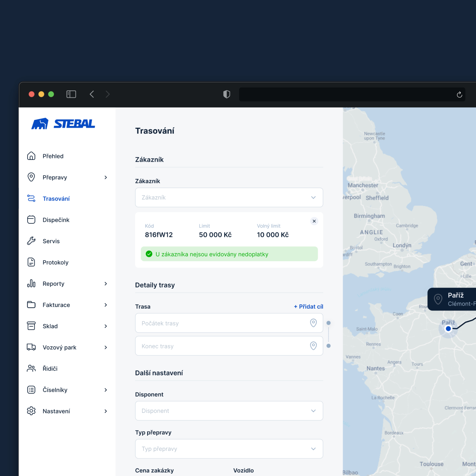
Task: Click the location pin in Konec trasy
Action: tap(313, 346)
